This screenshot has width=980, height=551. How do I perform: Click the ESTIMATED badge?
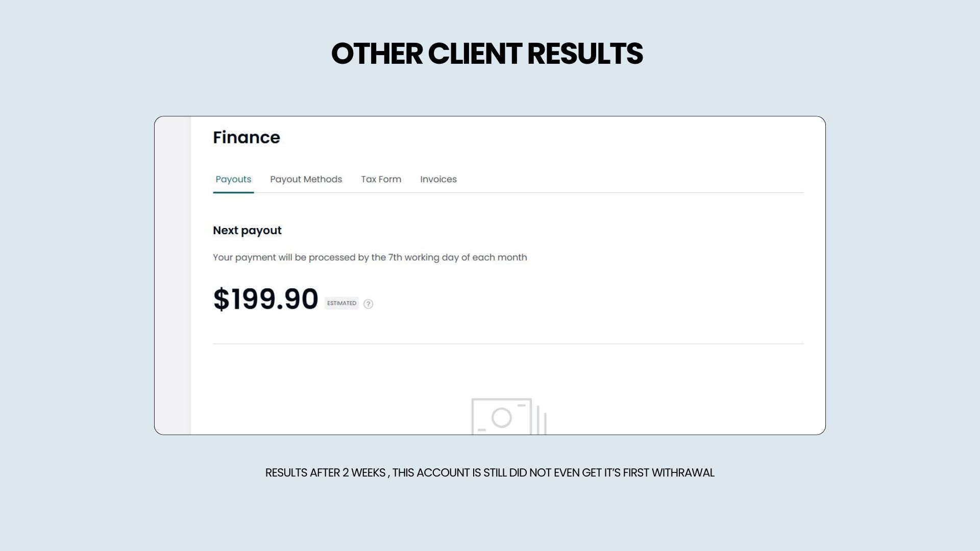click(341, 303)
